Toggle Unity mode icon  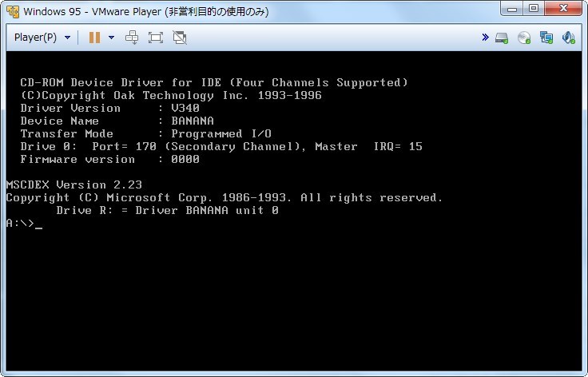[x=180, y=38]
